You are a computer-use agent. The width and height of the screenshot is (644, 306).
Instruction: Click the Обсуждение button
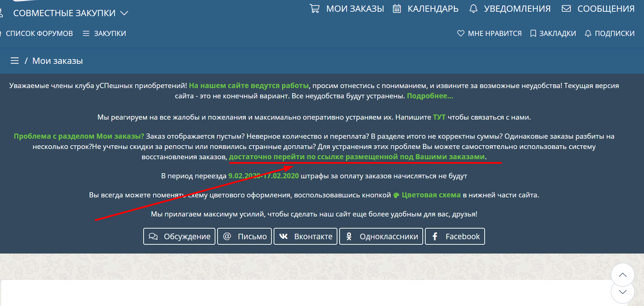[179, 236]
